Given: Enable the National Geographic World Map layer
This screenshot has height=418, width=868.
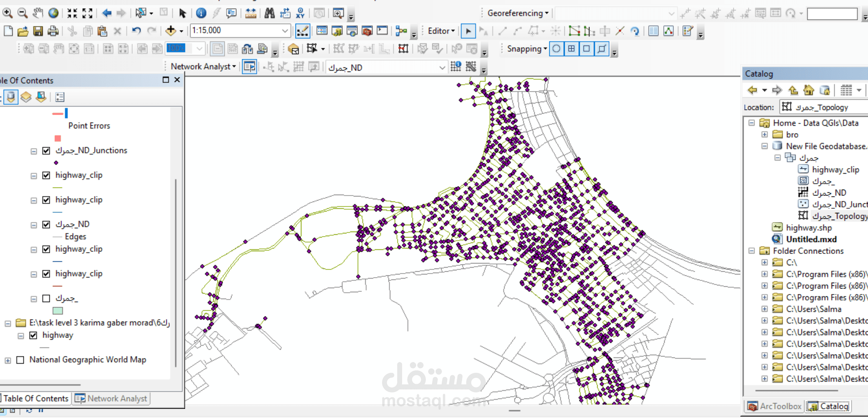Looking at the screenshot, I should (20, 360).
